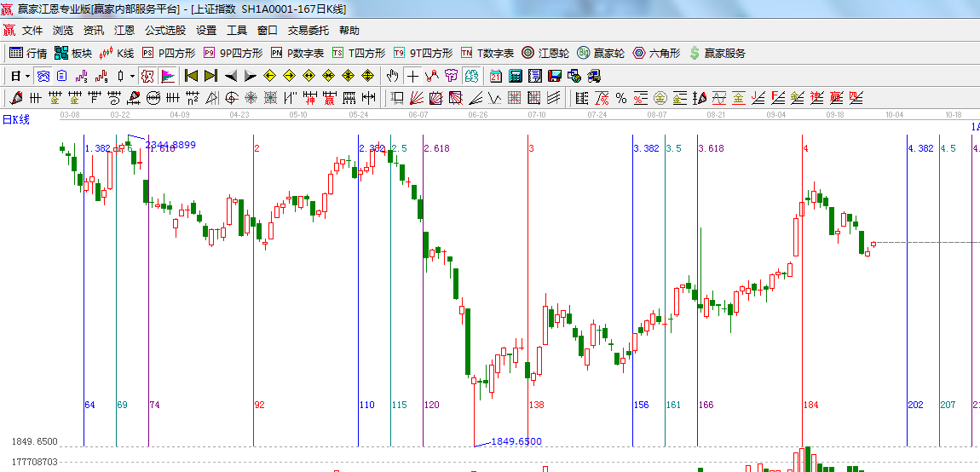The image size is (980, 472).
Task: Click the red floppy disk save icon
Action: coord(555,76)
